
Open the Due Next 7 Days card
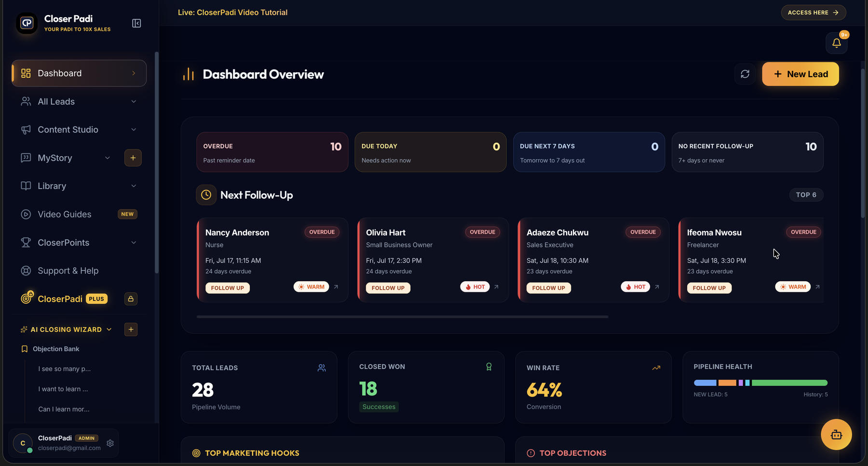(589, 152)
